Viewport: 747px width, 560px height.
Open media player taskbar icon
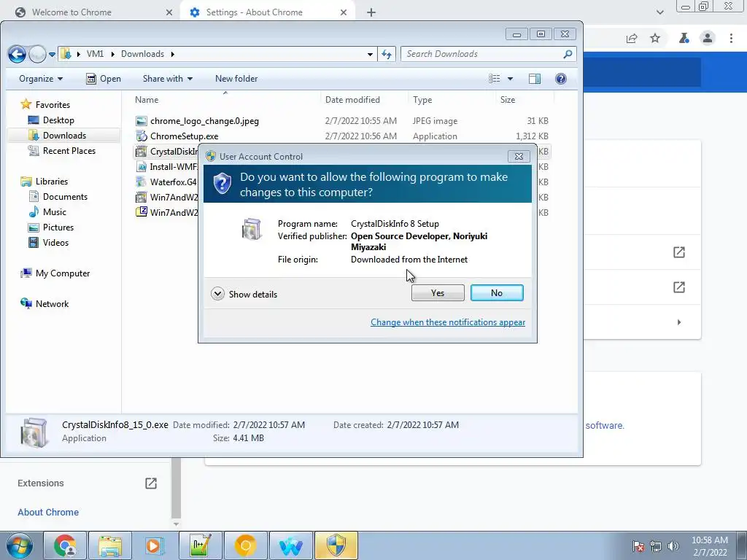155,545
